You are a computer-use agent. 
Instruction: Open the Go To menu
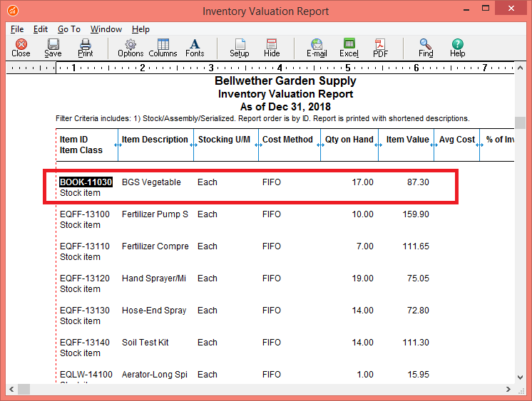(69, 29)
